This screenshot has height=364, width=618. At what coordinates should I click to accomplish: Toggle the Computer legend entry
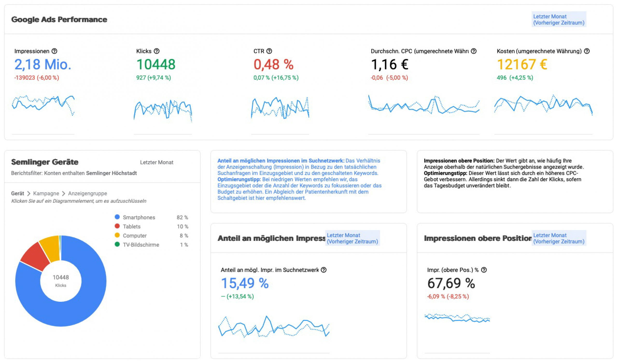click(x=134, y=236)
